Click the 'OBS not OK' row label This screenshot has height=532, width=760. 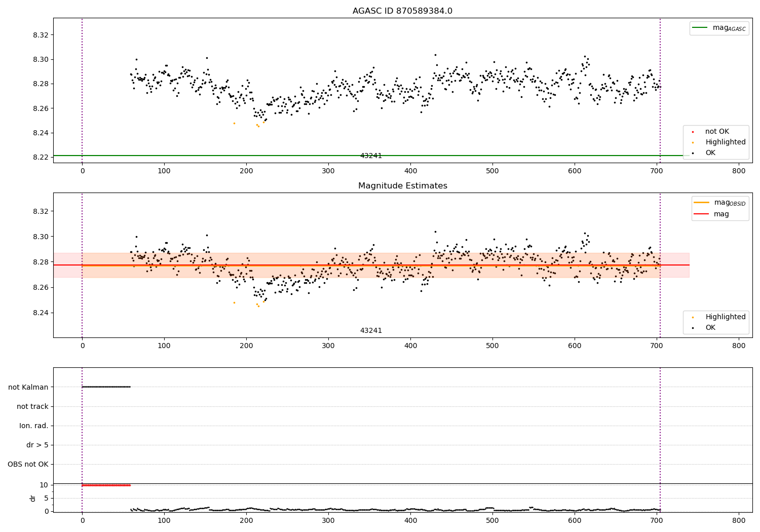(28, 465)
